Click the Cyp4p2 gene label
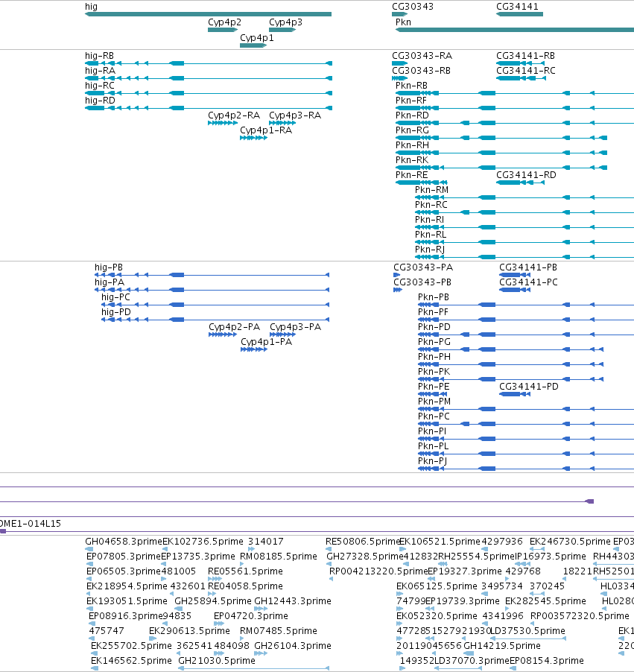Image resolution: width=634 pixels, height=672 pixels. point(225,22)
